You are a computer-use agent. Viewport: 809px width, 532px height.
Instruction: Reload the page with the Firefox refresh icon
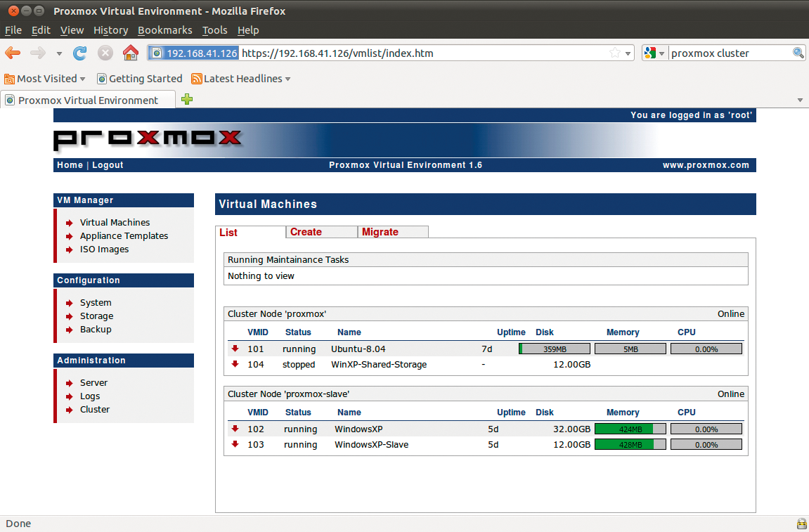pyautogui.click(x=80, y=53)
